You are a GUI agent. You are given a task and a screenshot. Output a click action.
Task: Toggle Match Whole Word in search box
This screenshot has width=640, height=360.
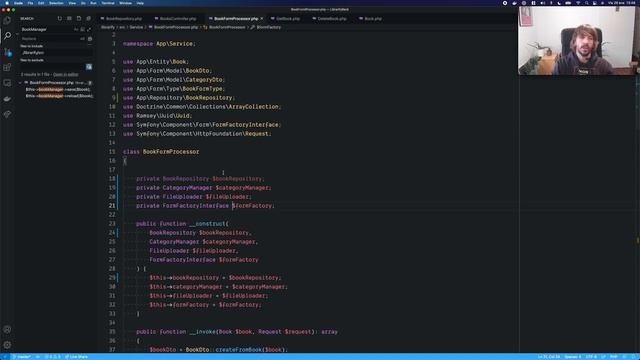(82, 29)
